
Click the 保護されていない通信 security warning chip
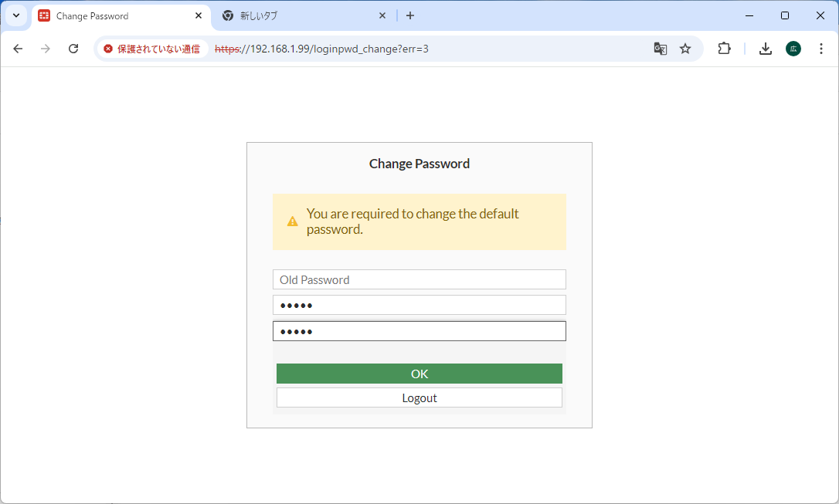point(152,49)
